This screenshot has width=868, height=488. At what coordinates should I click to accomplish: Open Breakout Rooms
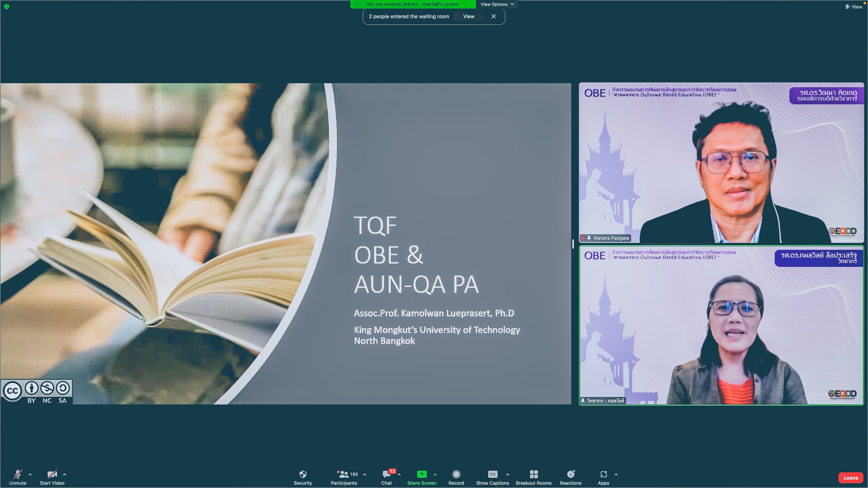pos(533,477)
